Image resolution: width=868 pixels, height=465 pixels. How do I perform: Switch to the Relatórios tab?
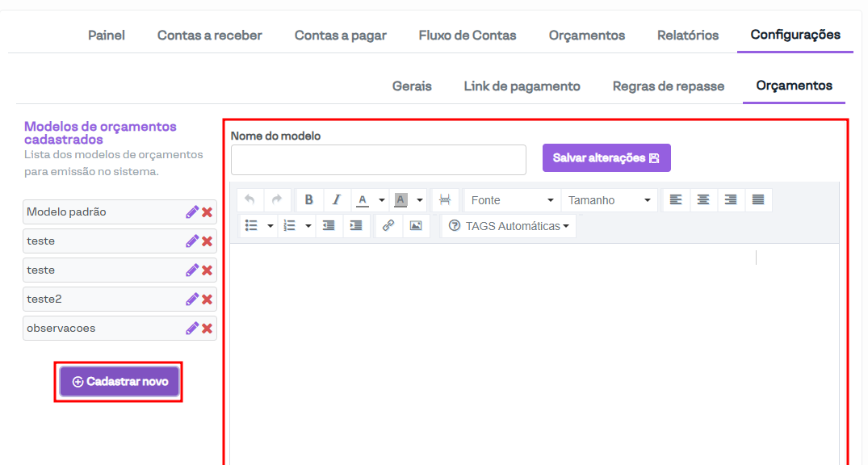click(x=688, y=36)
